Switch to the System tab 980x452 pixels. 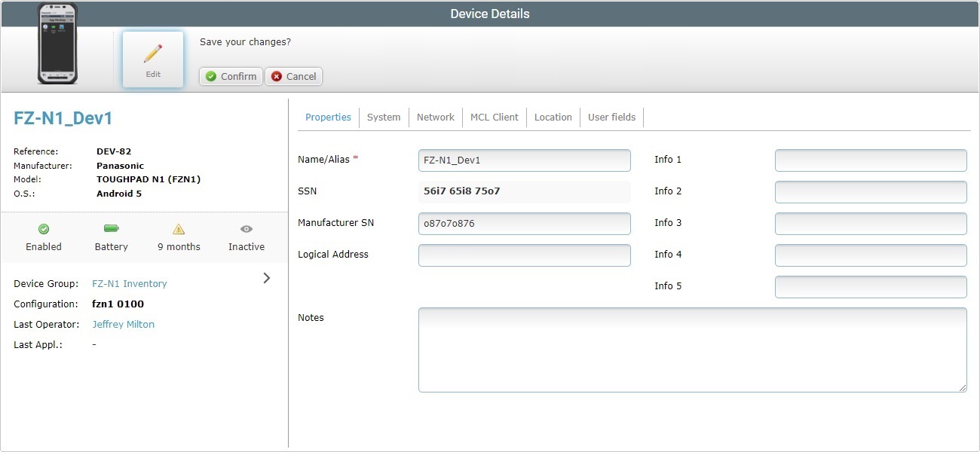tap(384, 117)
